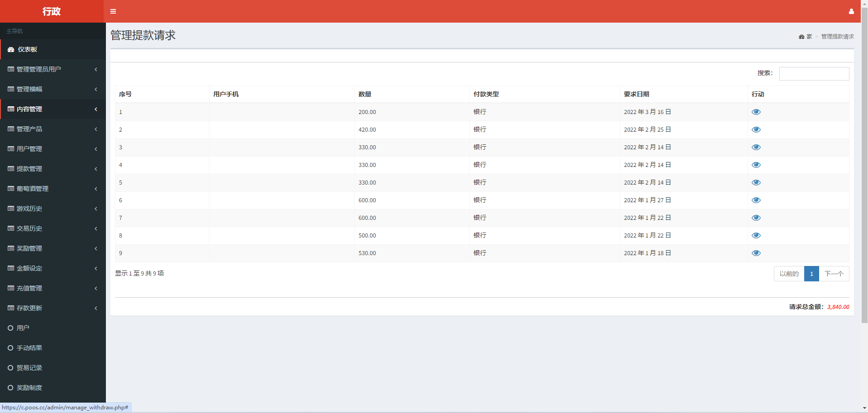Screen dimensions: 868x413
Task: Click the page vertical scrollbar
Action: pyautogui.click(x=864, y=165)
